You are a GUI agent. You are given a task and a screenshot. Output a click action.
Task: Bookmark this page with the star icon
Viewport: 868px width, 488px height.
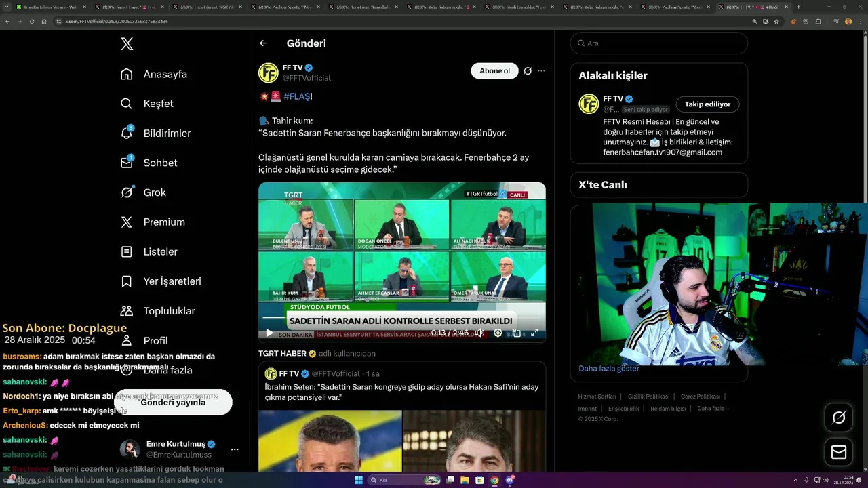[x=776, y=22]
